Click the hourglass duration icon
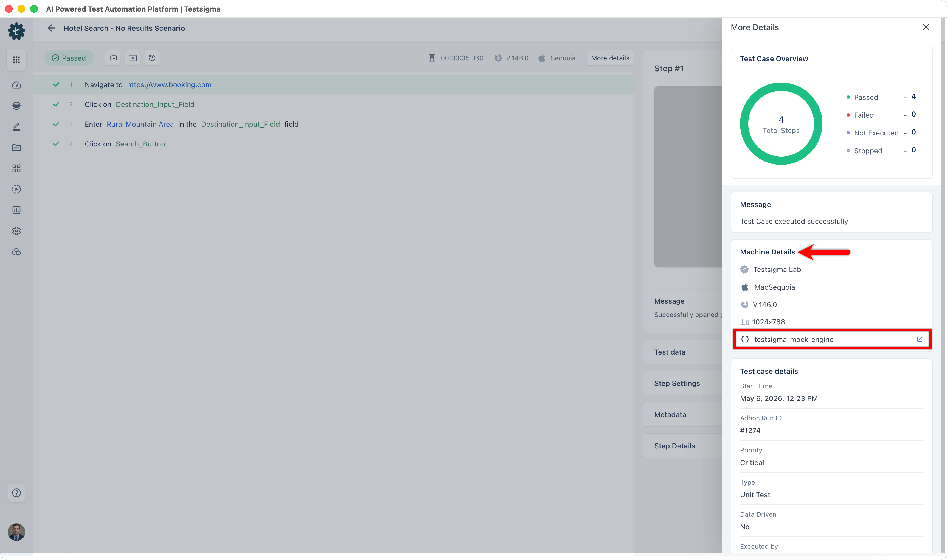This screenshot has width=948, height=560. click(432, 58)
